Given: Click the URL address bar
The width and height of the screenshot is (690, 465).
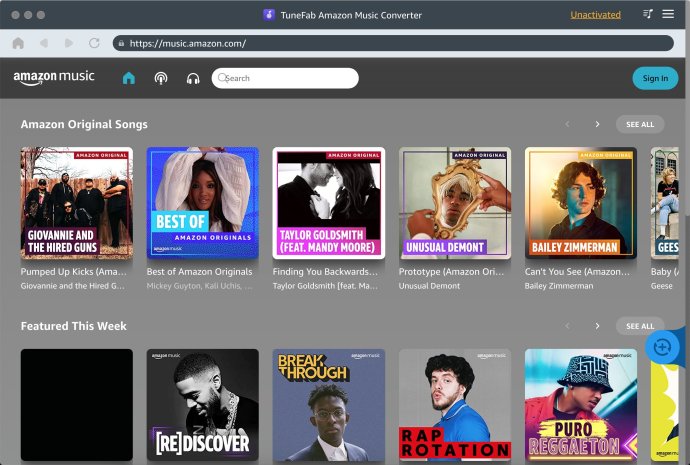Looking at the screenshot, I should pyautogui.click(x=393, y=43).
